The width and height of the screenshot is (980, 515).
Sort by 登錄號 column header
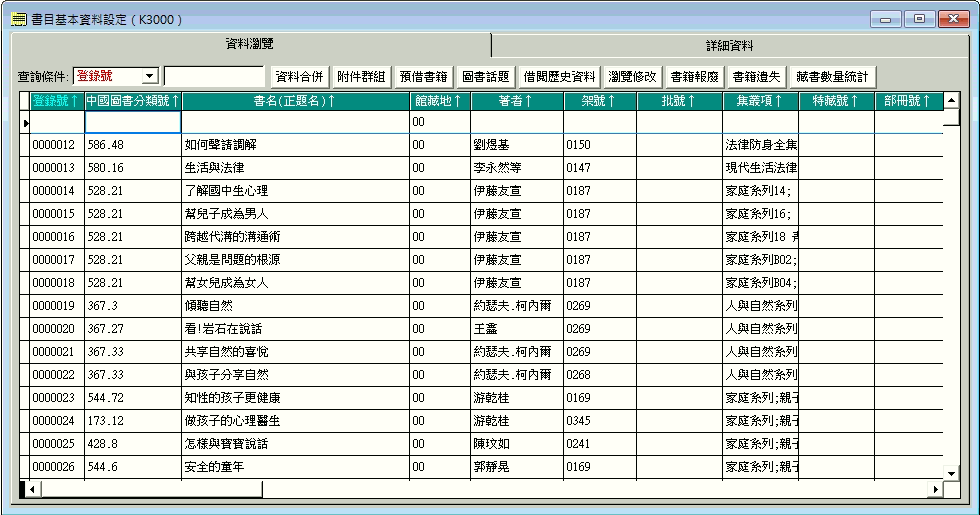pyautogui.click(x=56, y=101)
